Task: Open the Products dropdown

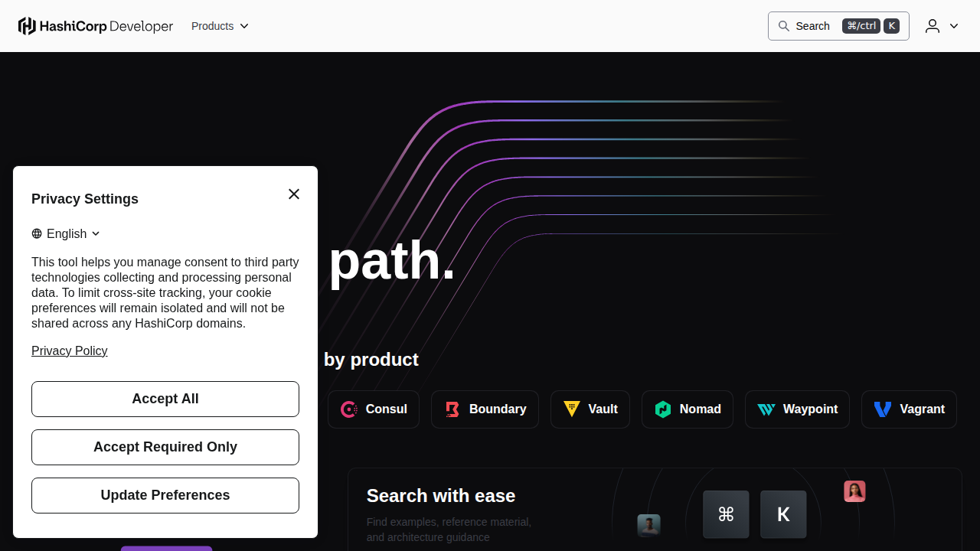Action: click(x=220, y=26)
